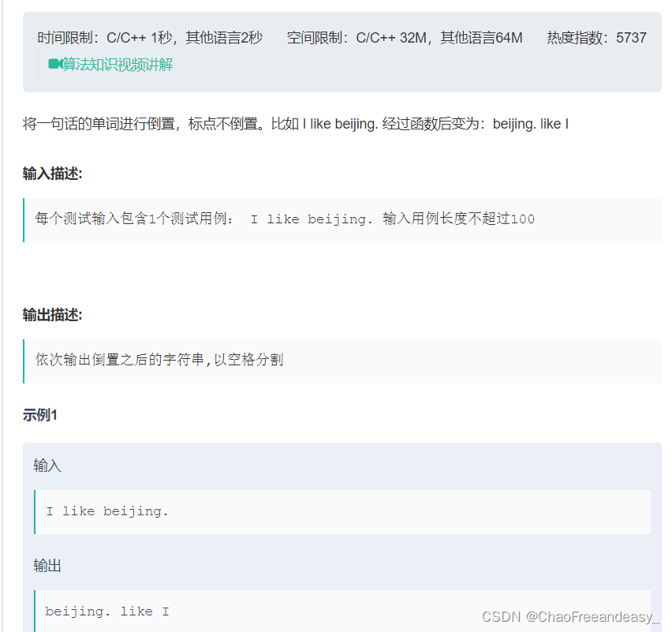The image size is (672, 632).
Task: Click the green bar beside the output description
Action: pos(24,361)
